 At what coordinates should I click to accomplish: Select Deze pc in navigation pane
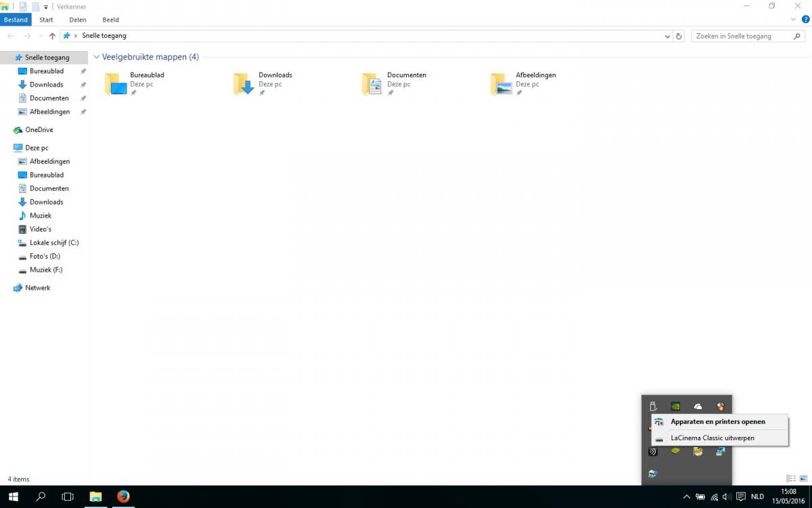[37, 148]
